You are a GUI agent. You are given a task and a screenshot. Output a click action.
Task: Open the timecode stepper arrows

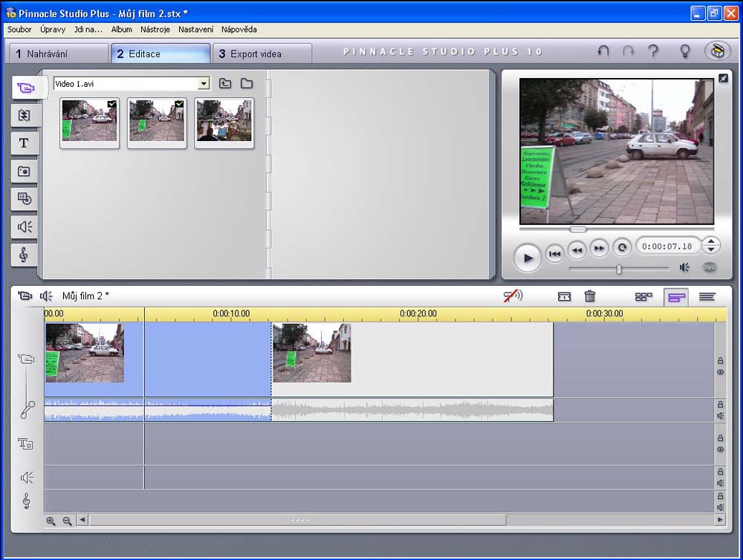[711, 245]
